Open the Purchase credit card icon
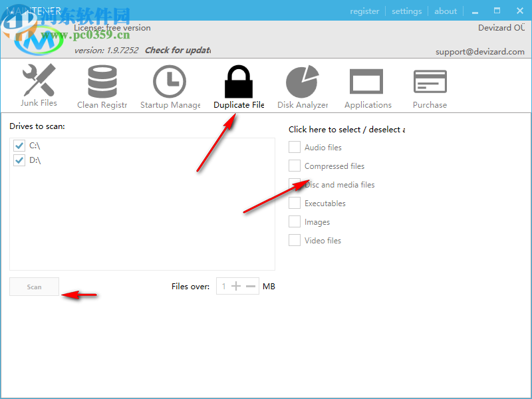Screen dimensions: 532x399 [430, 81]
